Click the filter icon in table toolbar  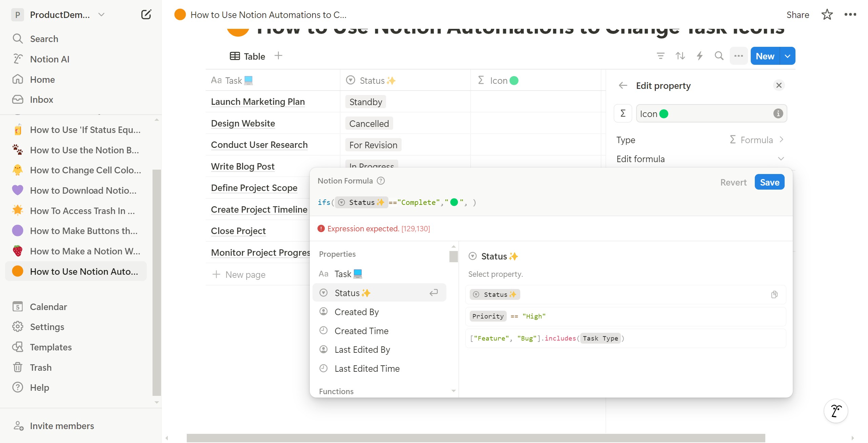click(x=660, y=56)
